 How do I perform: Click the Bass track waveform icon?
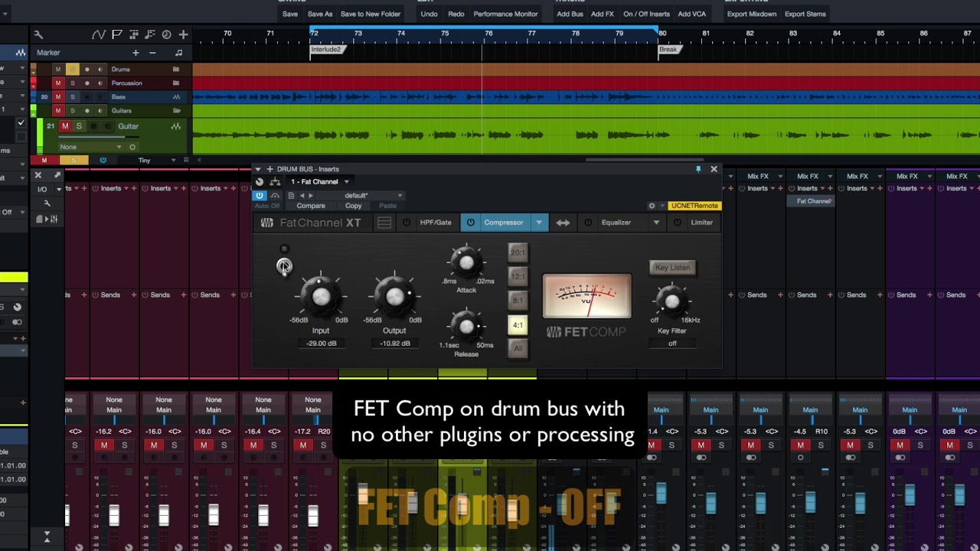pyautogui.click(x=177, y=97)
